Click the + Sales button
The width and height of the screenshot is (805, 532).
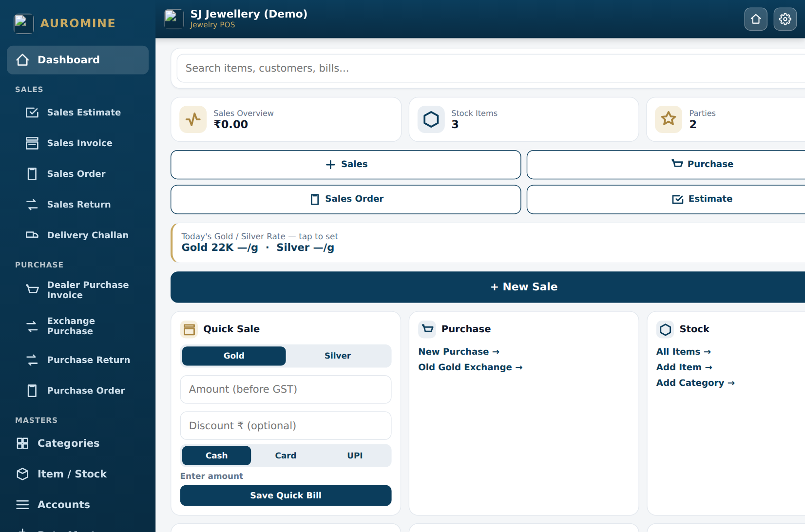click(x=346, y=165)
